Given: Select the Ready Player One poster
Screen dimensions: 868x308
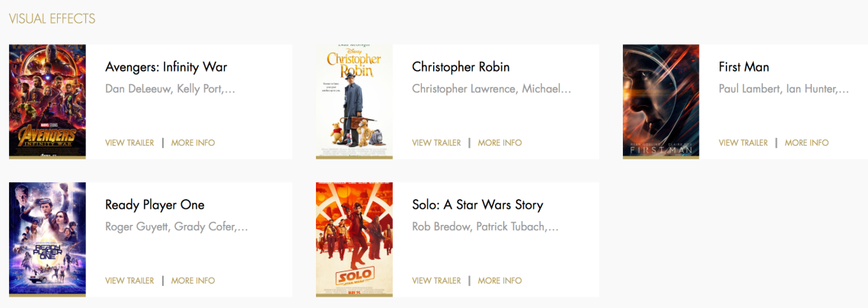Looking at the screenshot, I should click(47, 239).
